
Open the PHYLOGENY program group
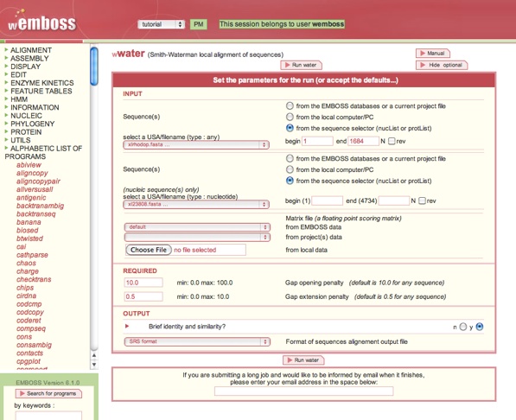click(x=33, y=124)
